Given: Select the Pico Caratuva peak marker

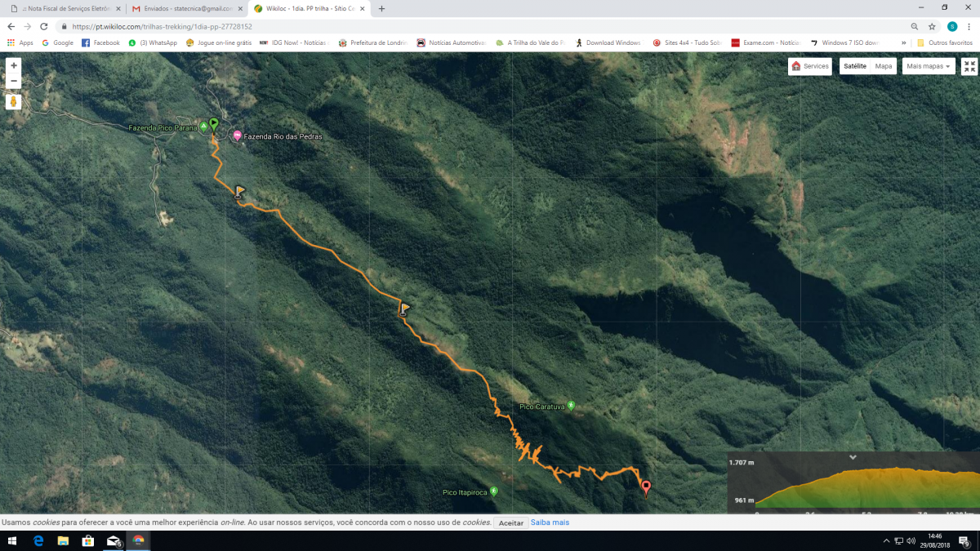Looking at the screenshot, I should pos(571,406).
